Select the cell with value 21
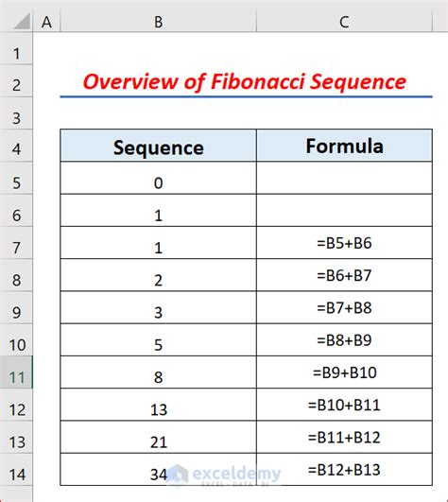448x502 pixels. 158,437
